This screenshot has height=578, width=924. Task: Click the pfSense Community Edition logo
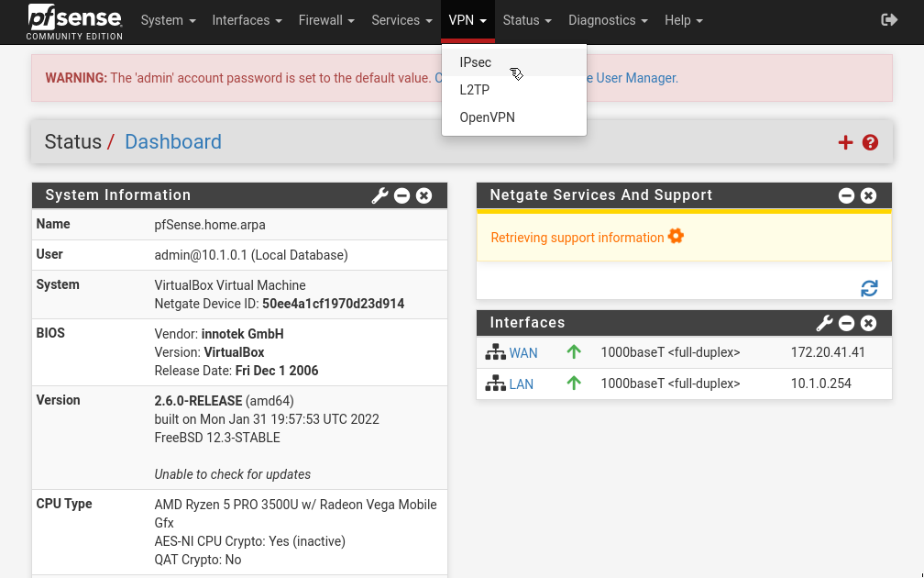point(73,22)
